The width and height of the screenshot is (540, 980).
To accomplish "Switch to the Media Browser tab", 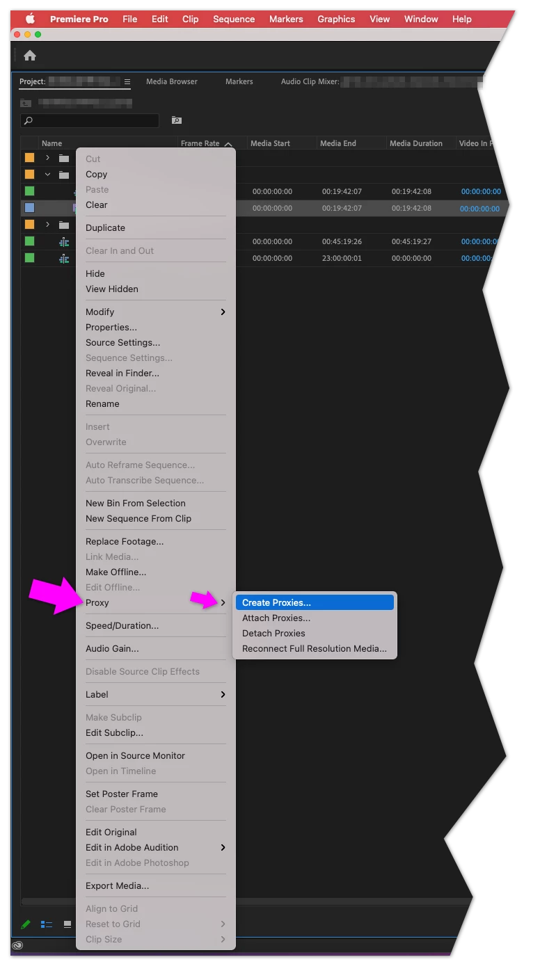I will click(172, 81).
